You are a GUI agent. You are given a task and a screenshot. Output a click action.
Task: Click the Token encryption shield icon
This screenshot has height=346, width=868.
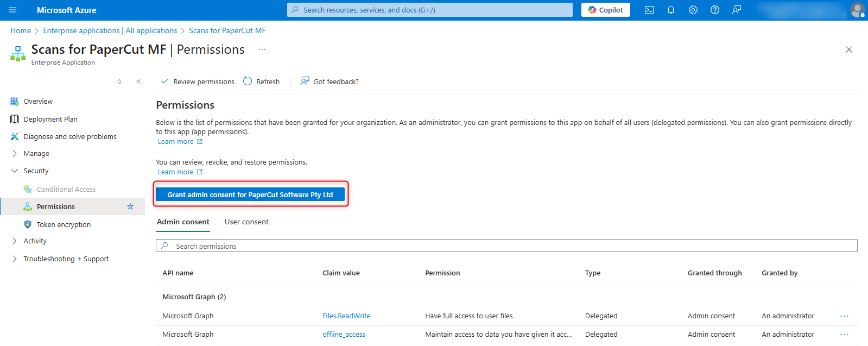[28, 224]
